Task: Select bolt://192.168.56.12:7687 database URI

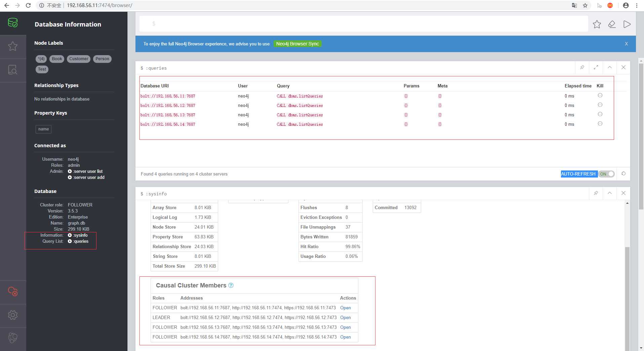Action: pos(168,106)
